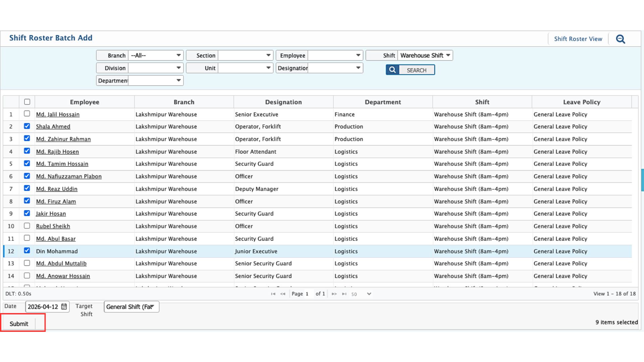Open the calendar picker next to date
Screen dimensions: 644x362
click(64, 307)
